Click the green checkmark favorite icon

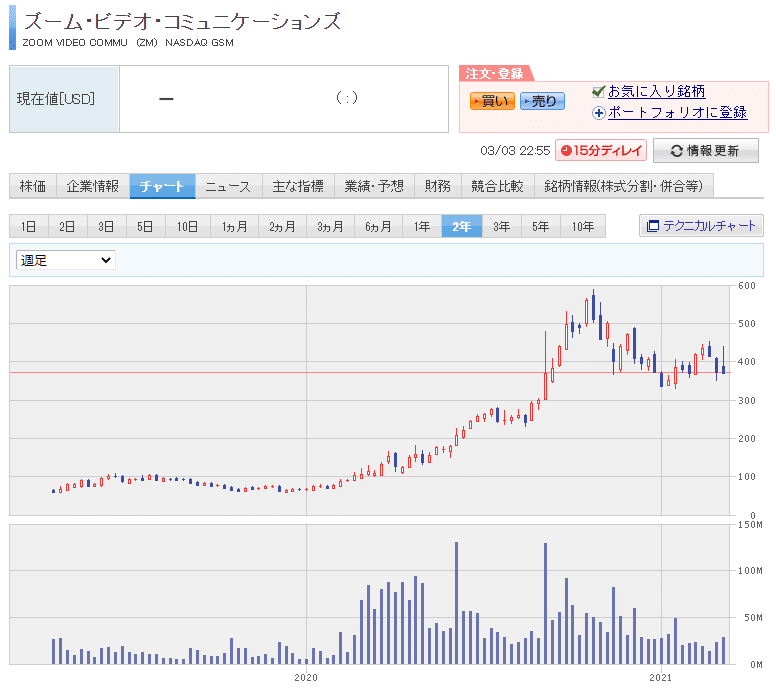click(x=598, y=92)
